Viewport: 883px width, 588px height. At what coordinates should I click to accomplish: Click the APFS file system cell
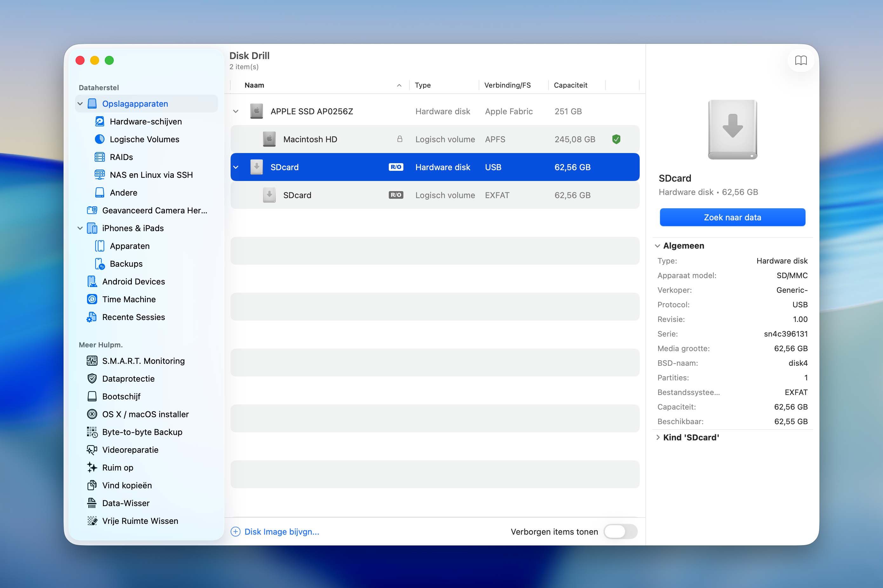point(495,139)
